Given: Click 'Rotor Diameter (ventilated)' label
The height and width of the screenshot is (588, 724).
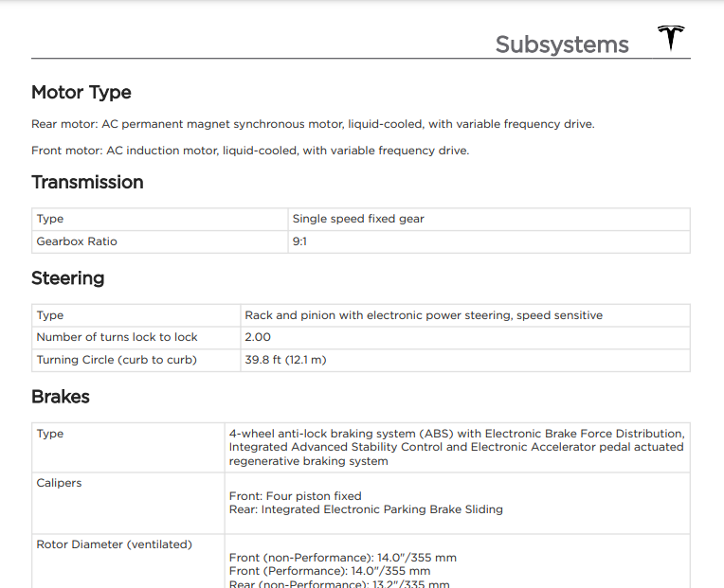Looking at the screenshot, I should click(x=114, y=544).
